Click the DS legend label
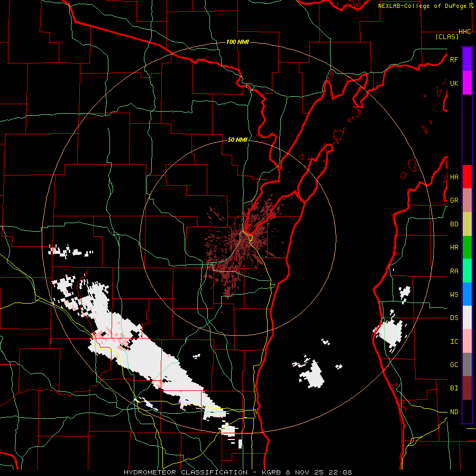 [x=454, y=318]
